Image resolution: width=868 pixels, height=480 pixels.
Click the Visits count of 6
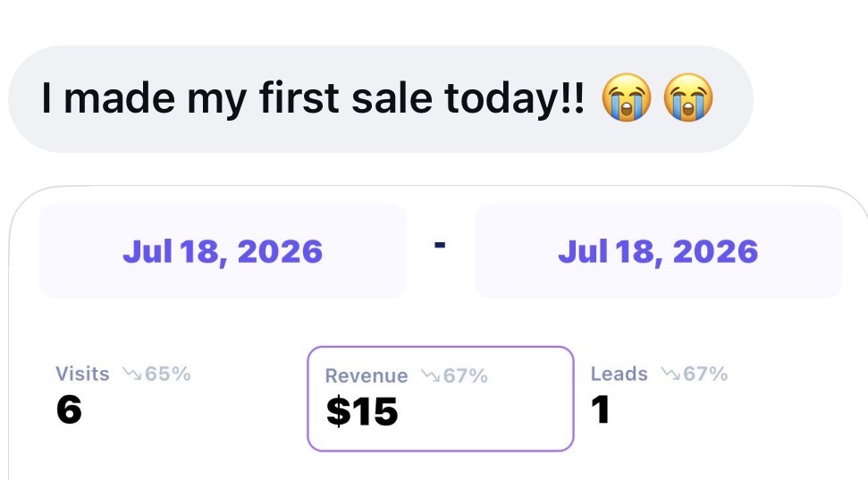69,409
